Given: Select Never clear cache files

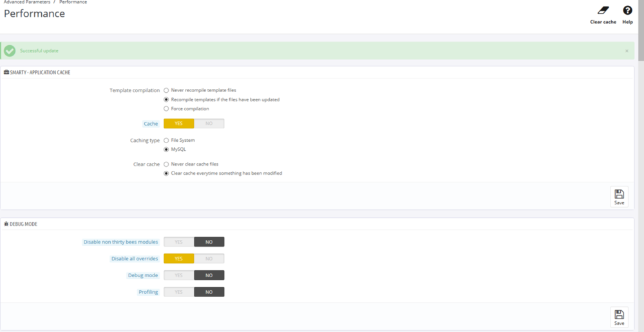Looking at the screenshot, I should coord(166,164).
